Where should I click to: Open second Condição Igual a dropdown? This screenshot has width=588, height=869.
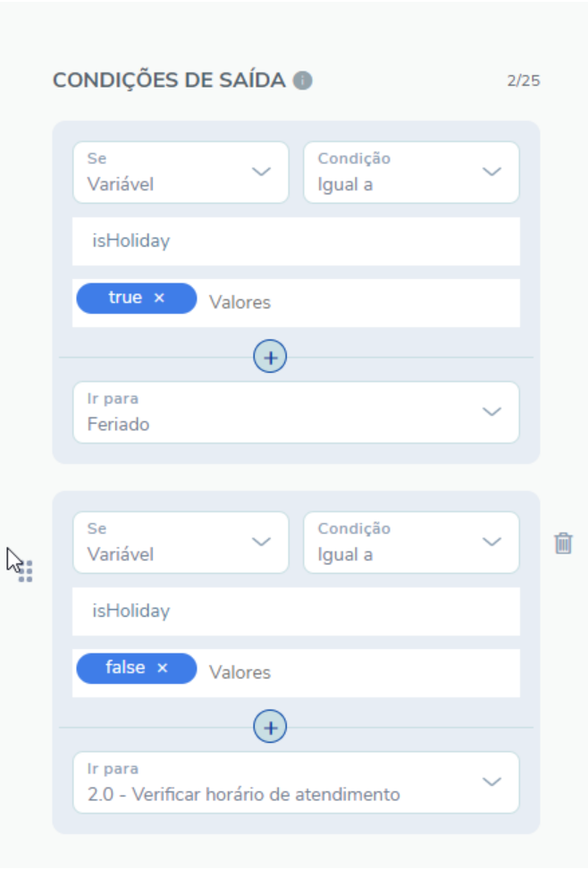click(411, 543)
